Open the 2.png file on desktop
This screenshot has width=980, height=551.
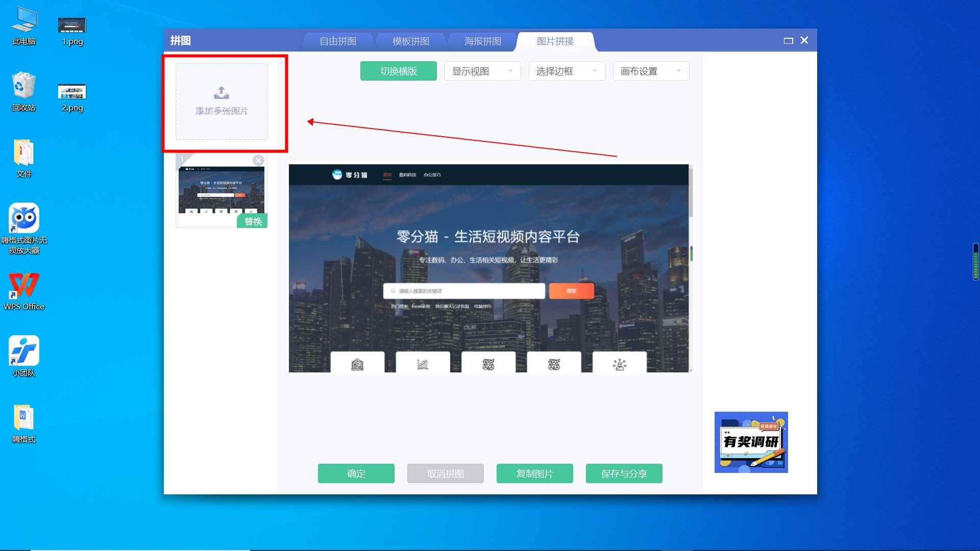tap(71, 91)
